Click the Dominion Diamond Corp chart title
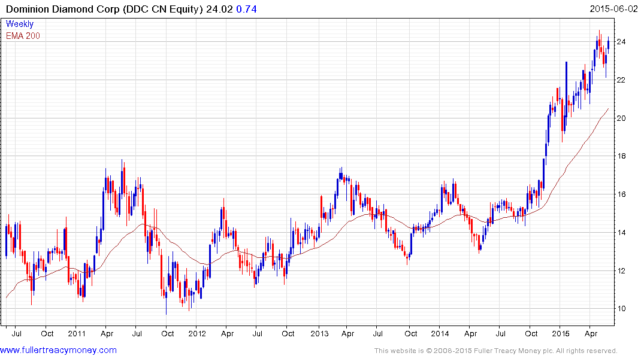Image resolution: width=644 pixels, height=359 pixels. point(105,9)
